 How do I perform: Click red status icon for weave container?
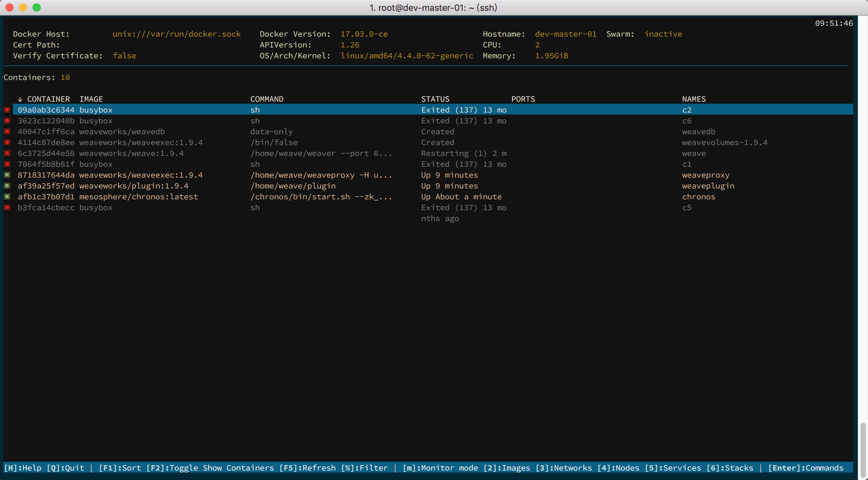click(x=7, y=153)
